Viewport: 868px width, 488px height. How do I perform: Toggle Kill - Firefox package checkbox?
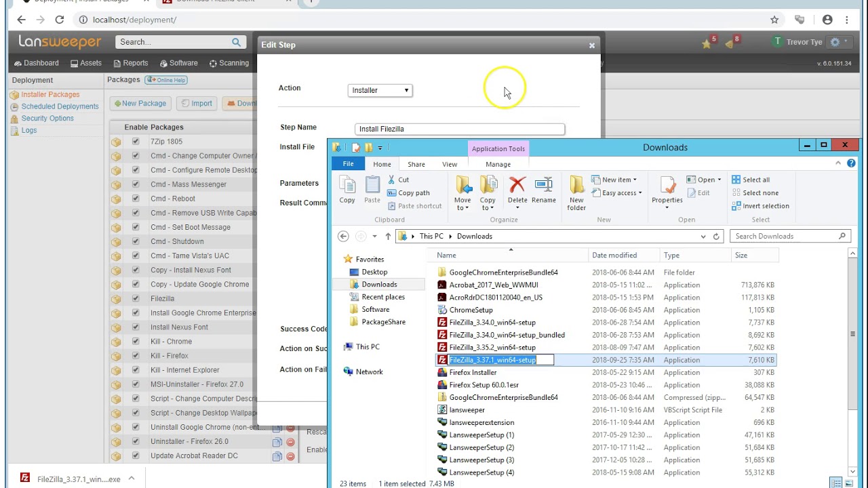[x=136, y=356]
